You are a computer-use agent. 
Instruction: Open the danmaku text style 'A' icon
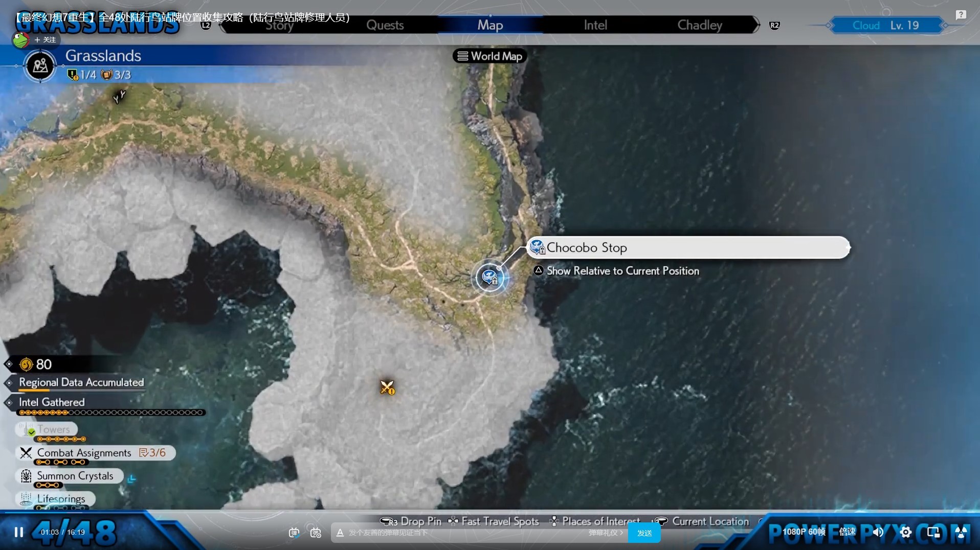tap(340, 533)
